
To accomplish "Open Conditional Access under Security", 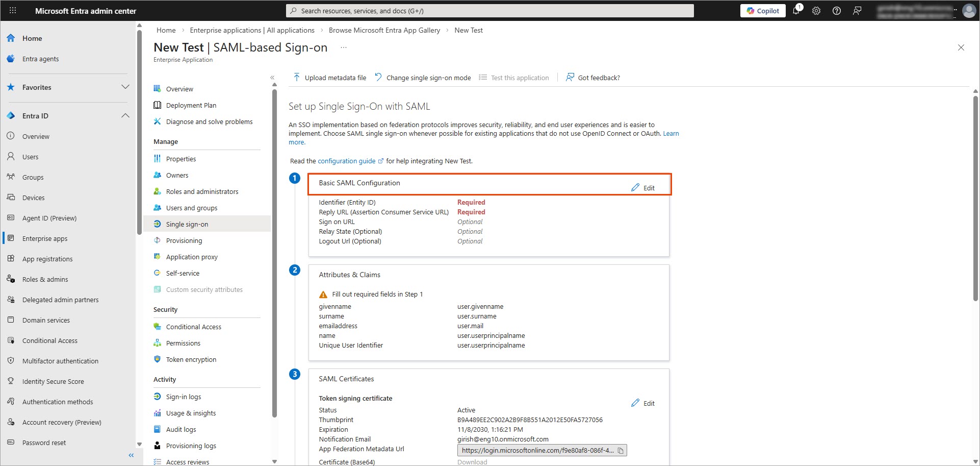I will point(193,327).
